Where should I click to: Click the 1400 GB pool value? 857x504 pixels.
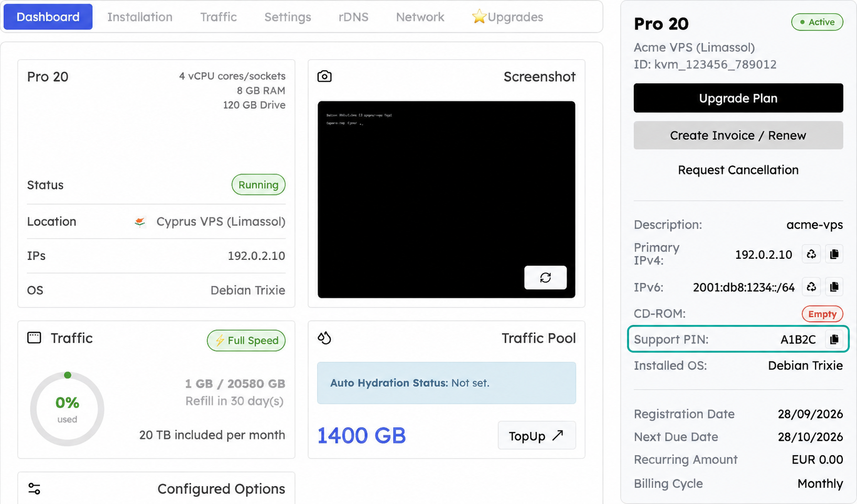(362, 436)
